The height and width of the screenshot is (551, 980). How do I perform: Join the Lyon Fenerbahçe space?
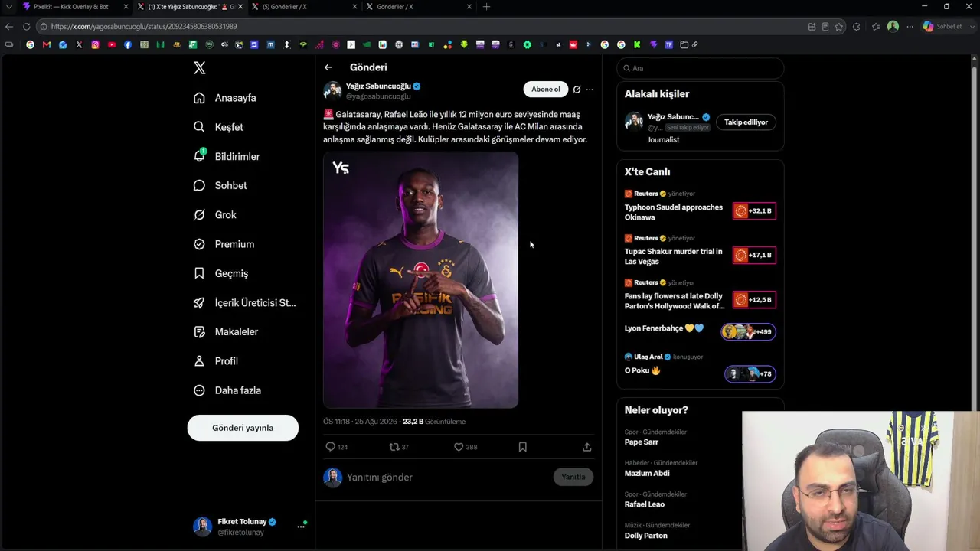700,331
